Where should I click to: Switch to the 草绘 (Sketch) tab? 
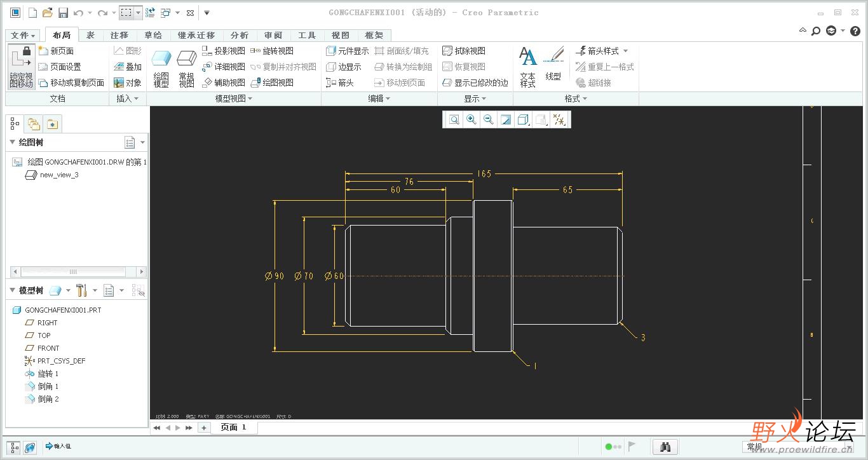pos(153,36)
